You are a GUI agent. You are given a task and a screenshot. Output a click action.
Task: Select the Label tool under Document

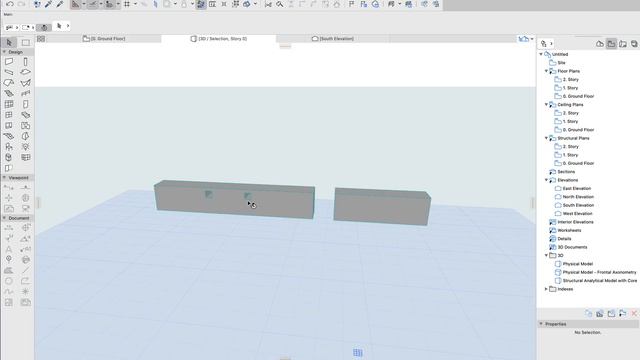point(25,249)
